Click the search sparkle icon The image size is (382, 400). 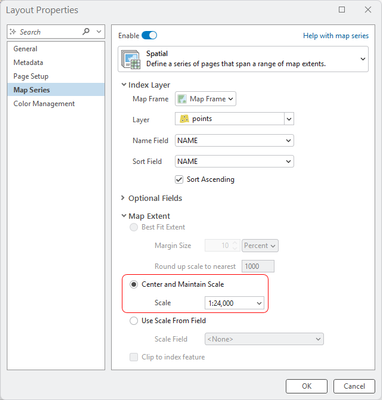(x=13, y=32)
